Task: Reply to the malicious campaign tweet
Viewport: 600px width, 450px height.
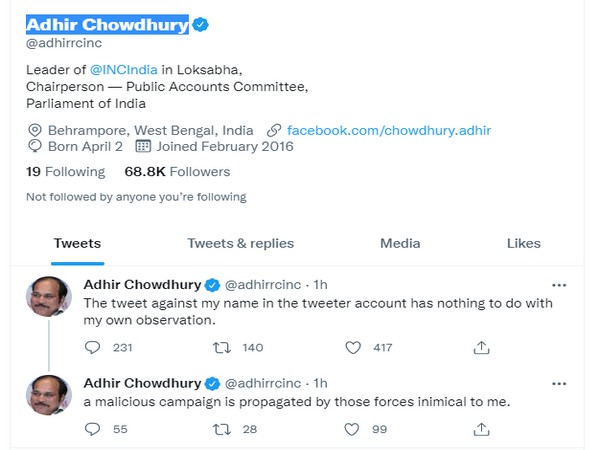Action: pos(93,428)
